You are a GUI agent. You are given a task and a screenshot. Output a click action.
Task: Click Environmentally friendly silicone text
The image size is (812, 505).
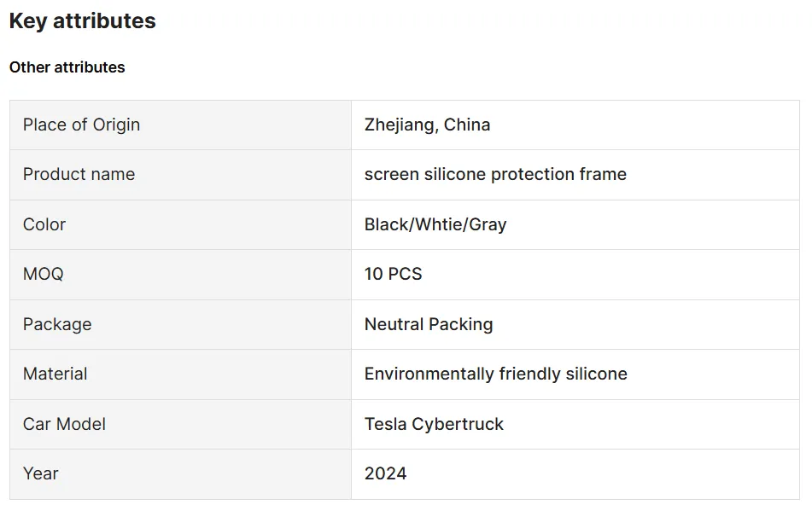tap(495, 374)
